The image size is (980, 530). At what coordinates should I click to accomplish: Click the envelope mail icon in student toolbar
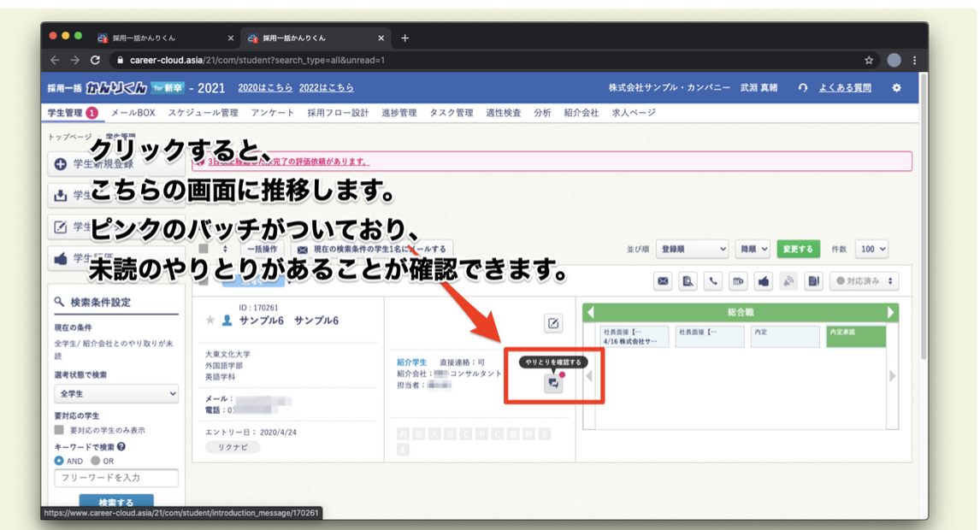[x=663, y=281]
